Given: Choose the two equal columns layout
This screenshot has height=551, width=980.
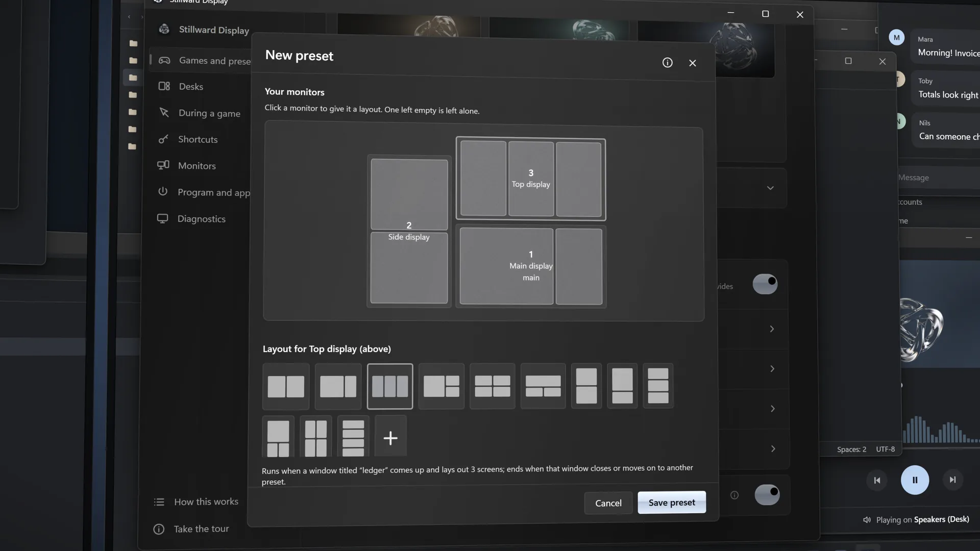Looking at the screenshot, I should point(286,386).
